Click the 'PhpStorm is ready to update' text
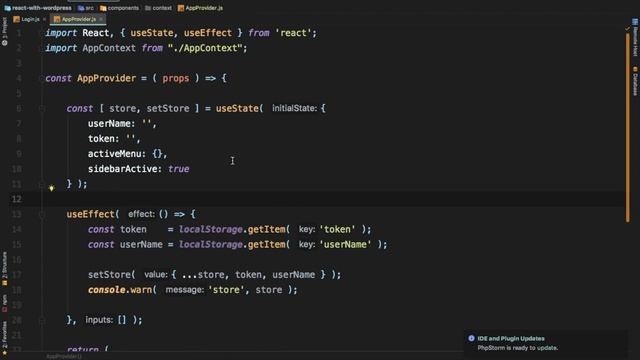The width and height of the screenshot is (640, 360). 518,348
